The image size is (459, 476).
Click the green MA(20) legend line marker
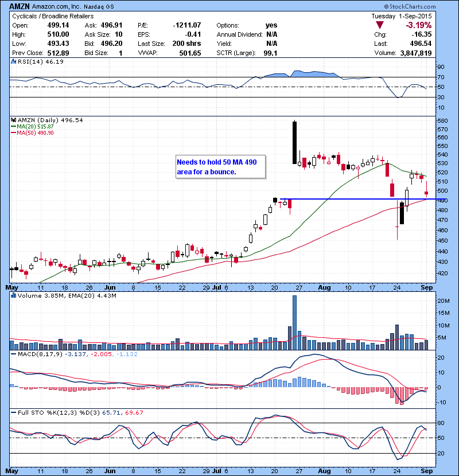tap(13, 127)
